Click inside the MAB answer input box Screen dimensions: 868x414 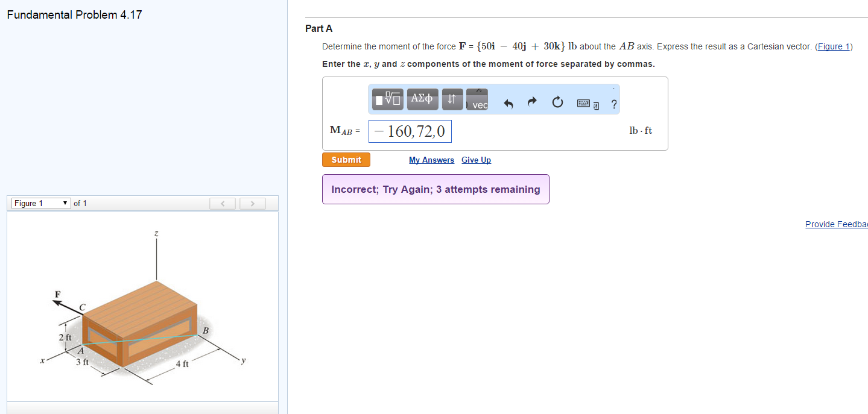click(410, 131)
